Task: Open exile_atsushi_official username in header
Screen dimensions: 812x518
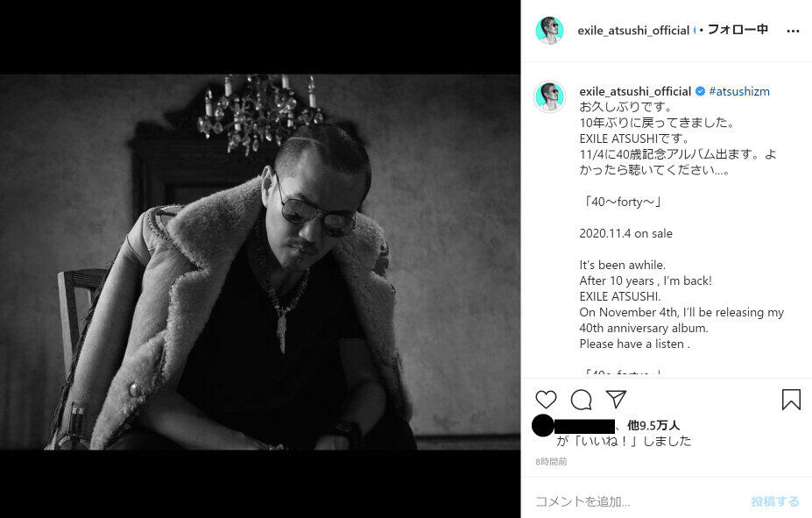Action: (633, 31)
